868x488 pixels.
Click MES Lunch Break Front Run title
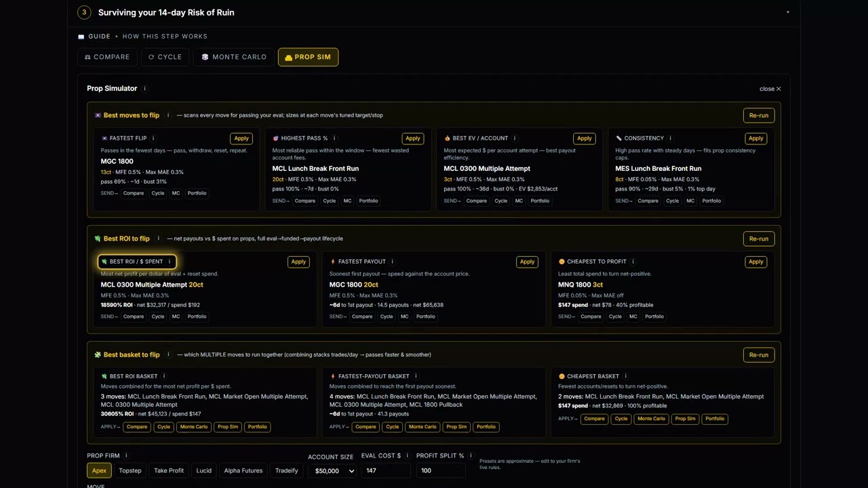pyautogui.click(x=658, y=169)
